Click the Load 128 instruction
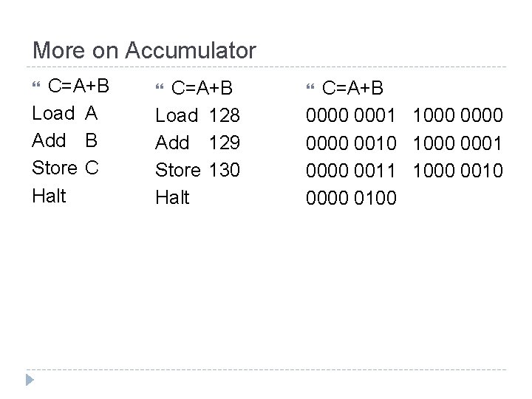 pyautogui.click(x=198, y=115)
